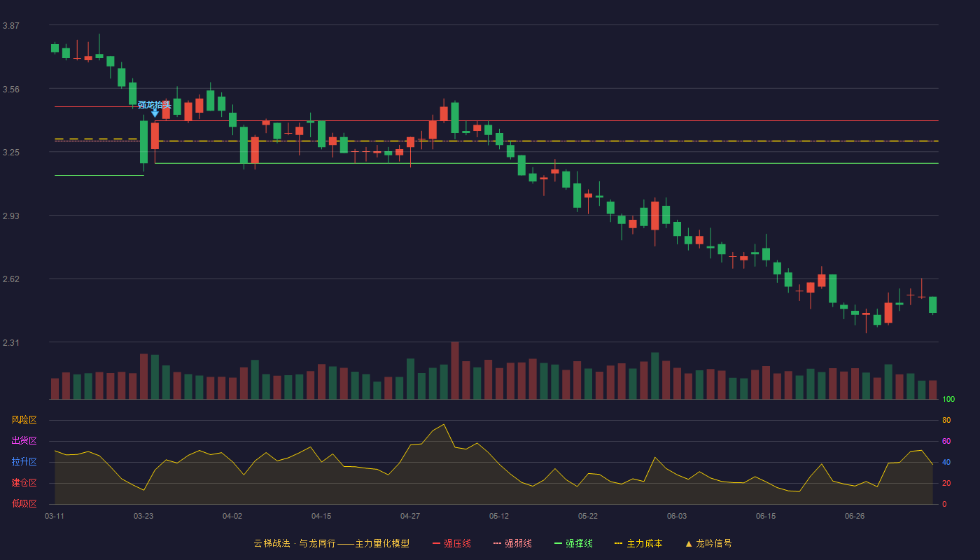The height and width of the screenshot is (560, 980).
Task: Select the 2.93 price axis label
Action: tap(11, 216)
